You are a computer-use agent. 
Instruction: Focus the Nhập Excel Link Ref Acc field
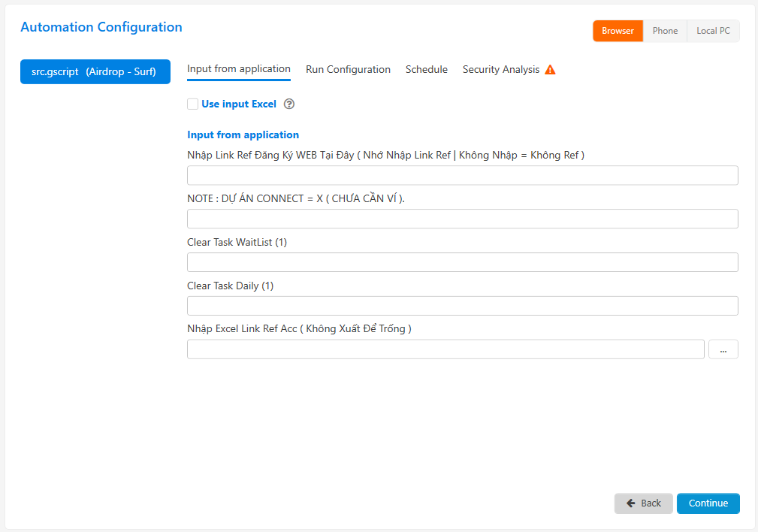(445, 349)
